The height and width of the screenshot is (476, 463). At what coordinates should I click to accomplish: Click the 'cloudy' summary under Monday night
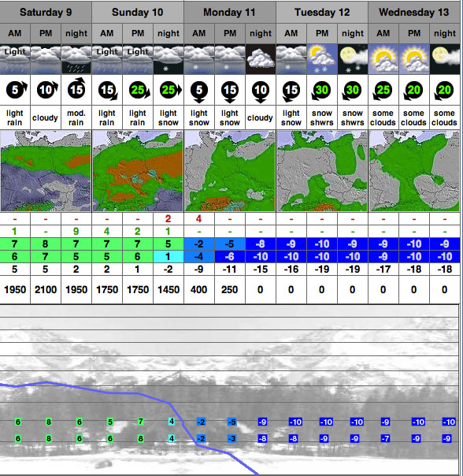pos(260,117)
